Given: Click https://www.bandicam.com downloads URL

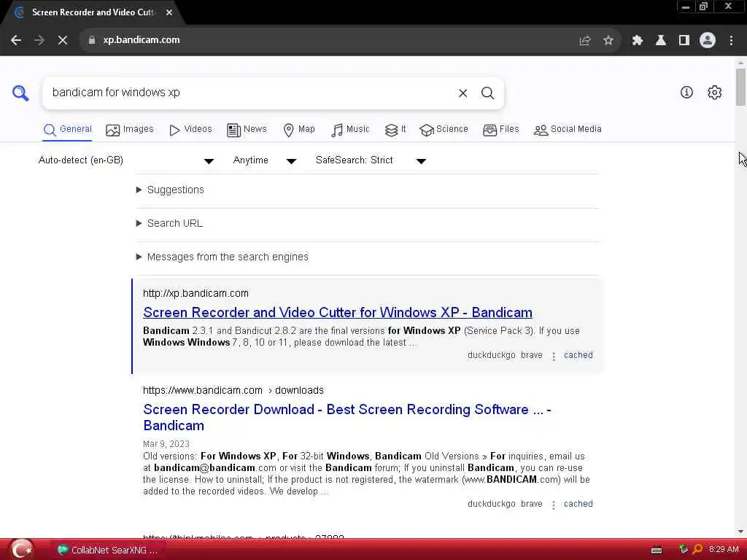Looking at the screenshot, I should [233, 391].
